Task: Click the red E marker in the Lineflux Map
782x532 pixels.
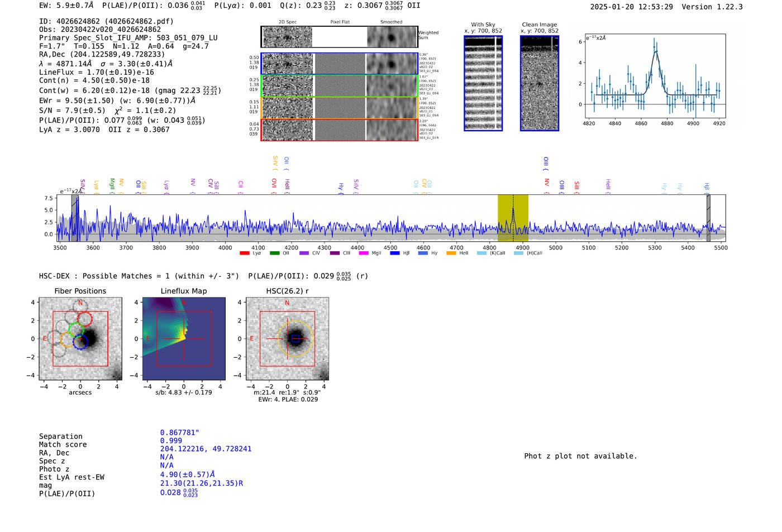Action: pos(148,339)
